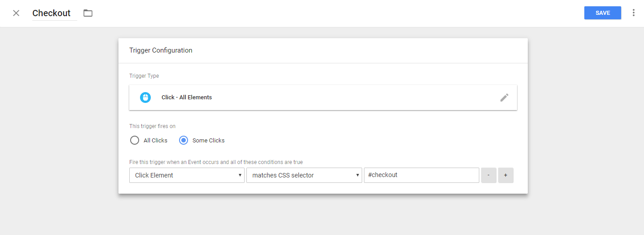
Task: Expand the Click Element variable dropdown
Action: point(187,175)
